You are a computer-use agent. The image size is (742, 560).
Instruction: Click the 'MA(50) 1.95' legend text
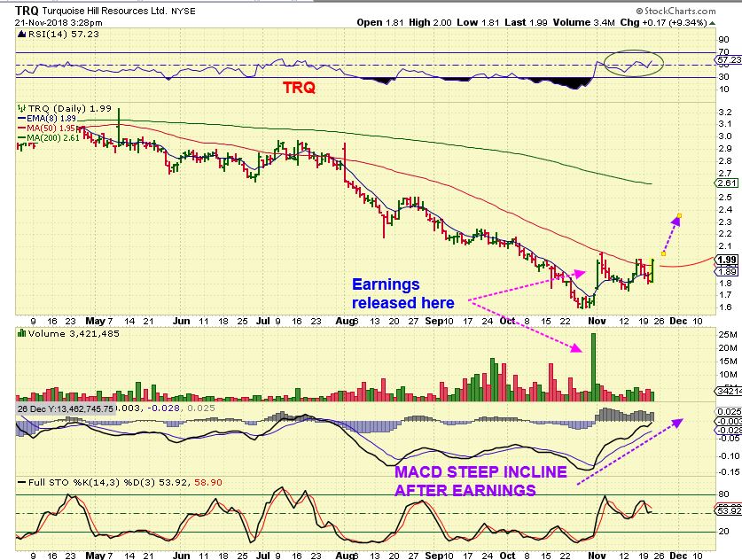point(51,128)
